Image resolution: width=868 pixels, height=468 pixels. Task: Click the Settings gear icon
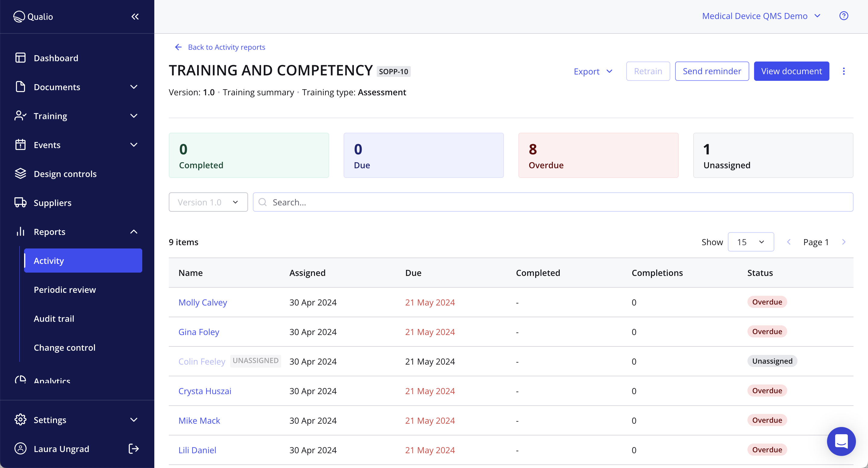(20, 419)
